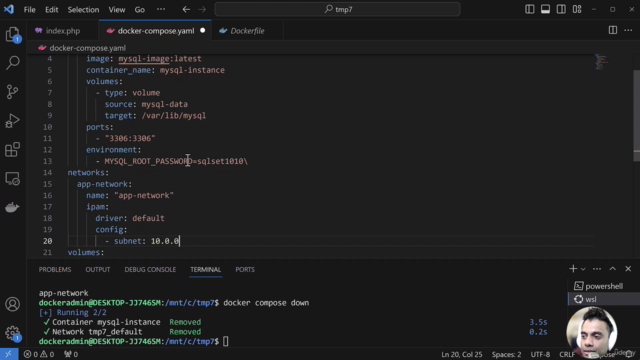The image size is (640, 360).
Task: Open the terminal launch profile dropdown
Action: [x=583, y=269]
